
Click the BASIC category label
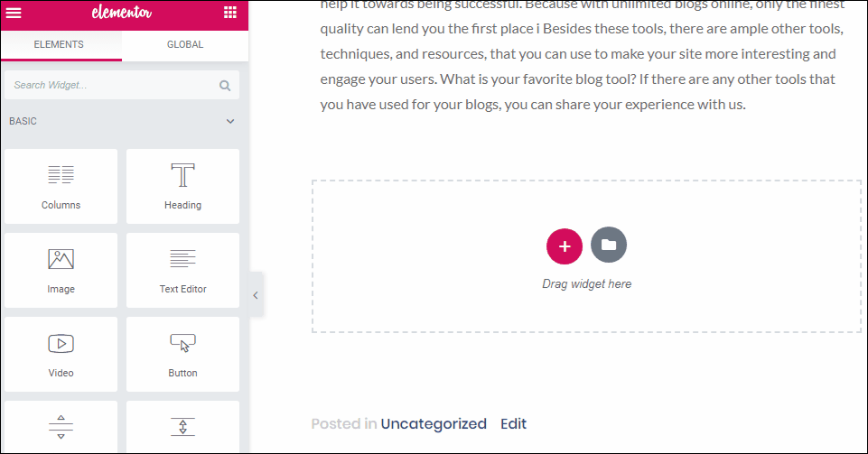click(x=23, y=121)
